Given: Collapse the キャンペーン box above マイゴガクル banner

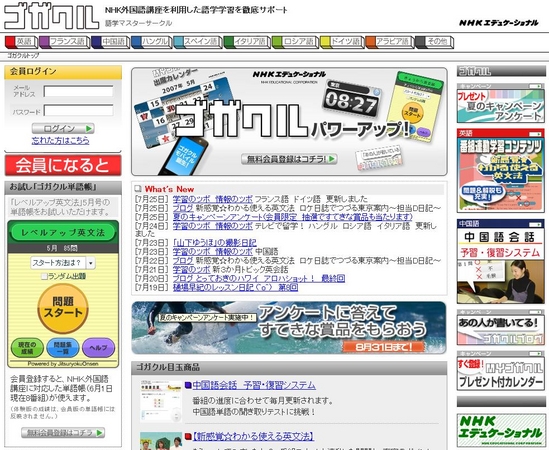Looking at the screenshot, I should pyautogui.click(x=535, y=353).
